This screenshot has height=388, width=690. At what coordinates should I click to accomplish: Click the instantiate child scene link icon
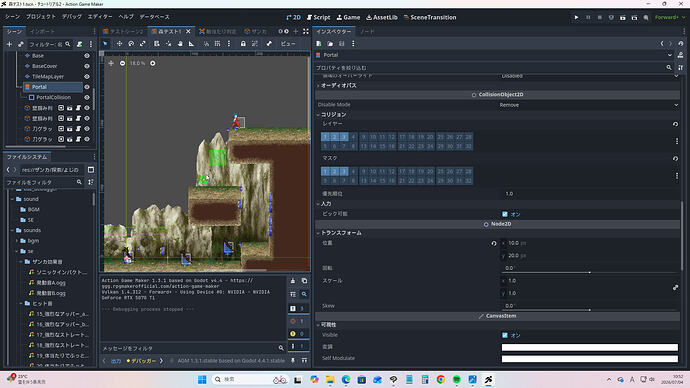coord(21,44)
